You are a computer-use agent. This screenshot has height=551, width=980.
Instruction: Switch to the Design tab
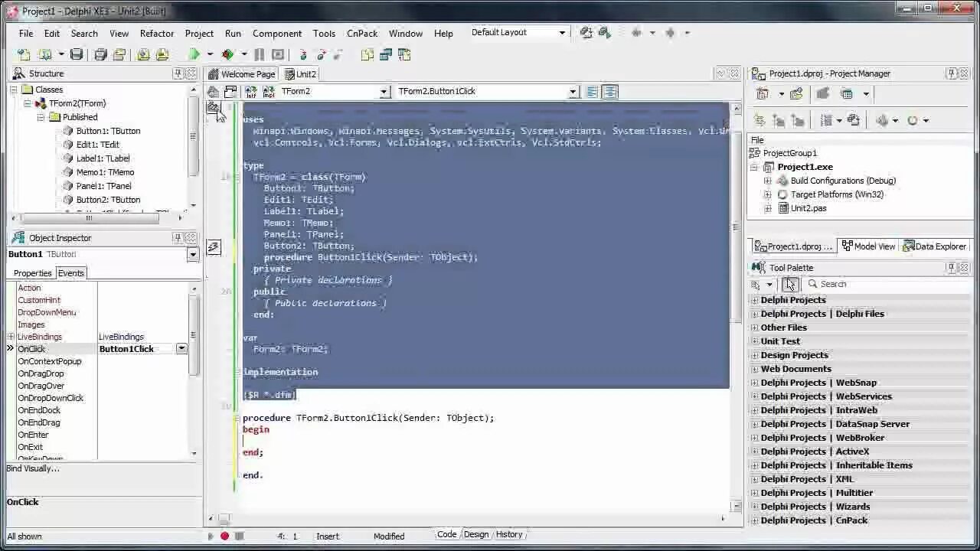point(476,535)
